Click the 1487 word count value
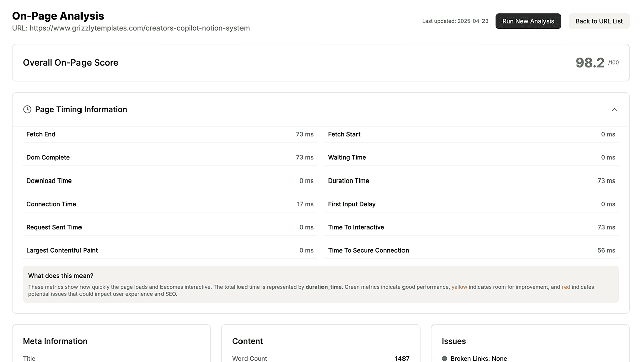This screenshot has width=644, height=362. click(402, 358)
